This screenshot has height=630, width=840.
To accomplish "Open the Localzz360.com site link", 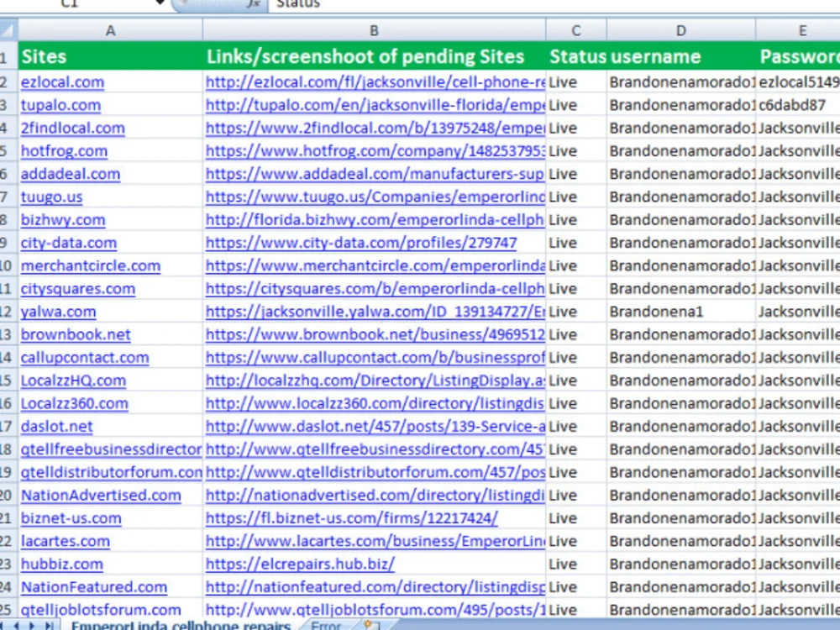I will [75, 404].
